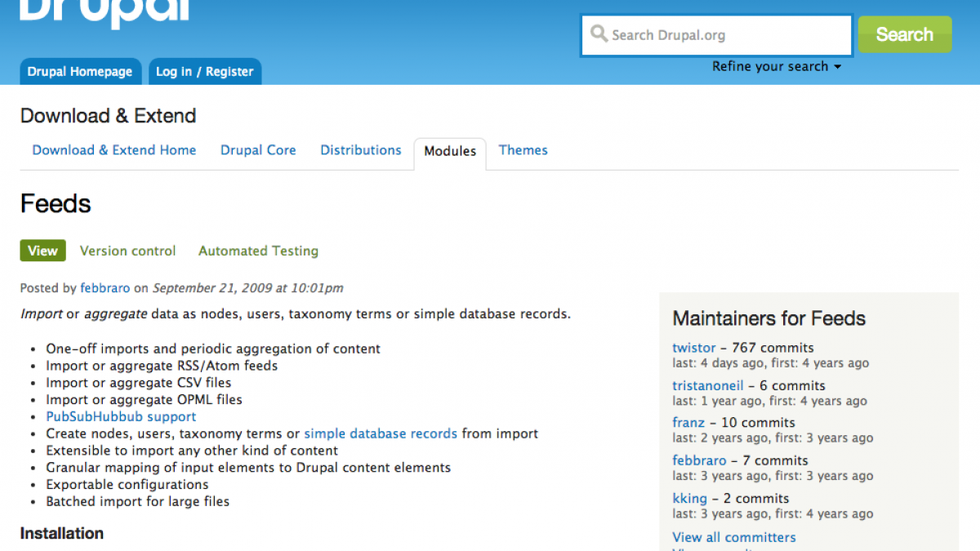Open the Automated Testing tab
The height and width of the screenshot is (551, 980).
258,251
